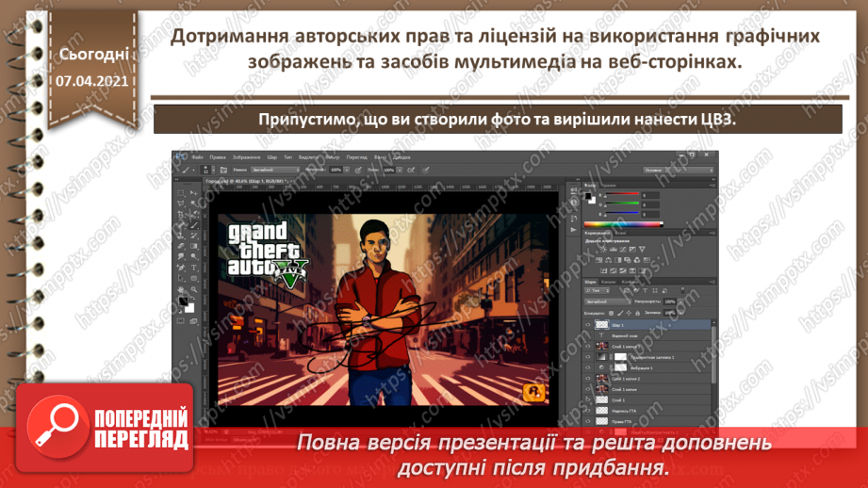868x488 pixels.
Task: Select the Eraser tool
Action: [180, 246]
